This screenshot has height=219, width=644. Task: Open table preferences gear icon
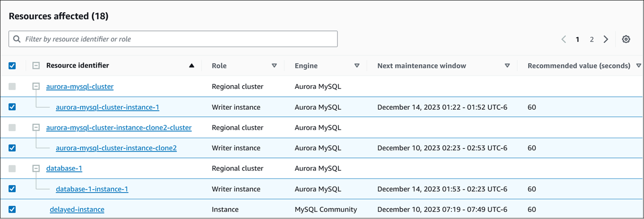[x=626, y=39]
